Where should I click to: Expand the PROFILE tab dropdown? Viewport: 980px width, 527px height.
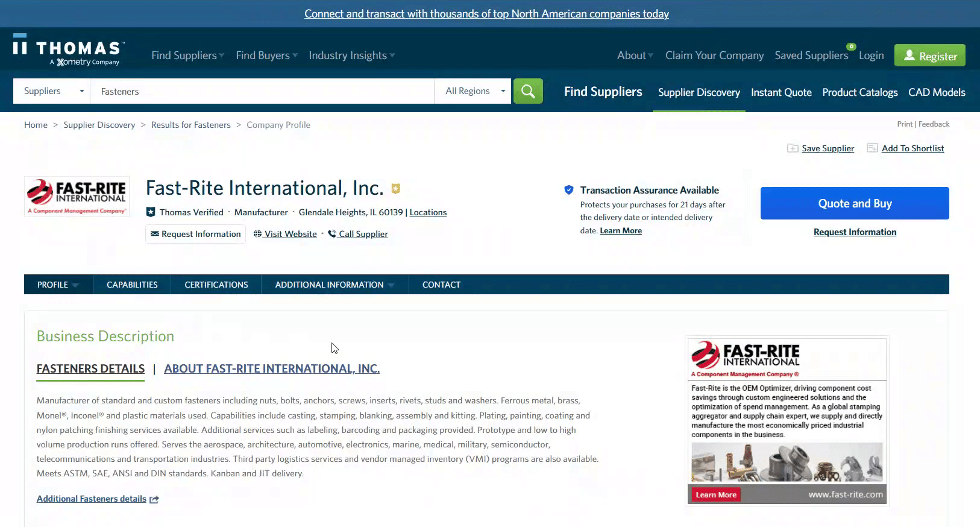pos(58,285)
